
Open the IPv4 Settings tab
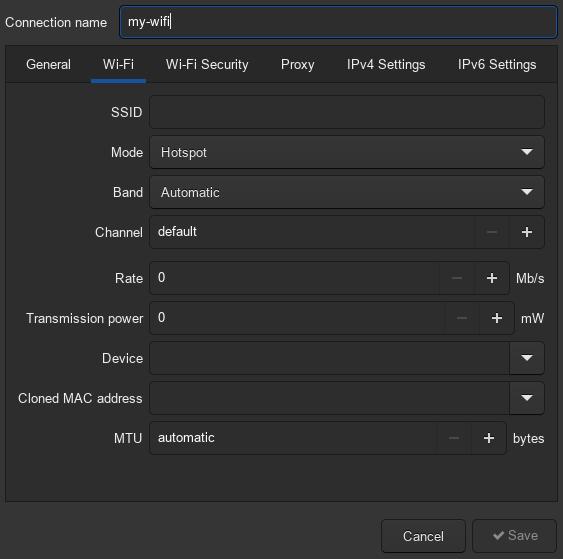pos(386,65)
